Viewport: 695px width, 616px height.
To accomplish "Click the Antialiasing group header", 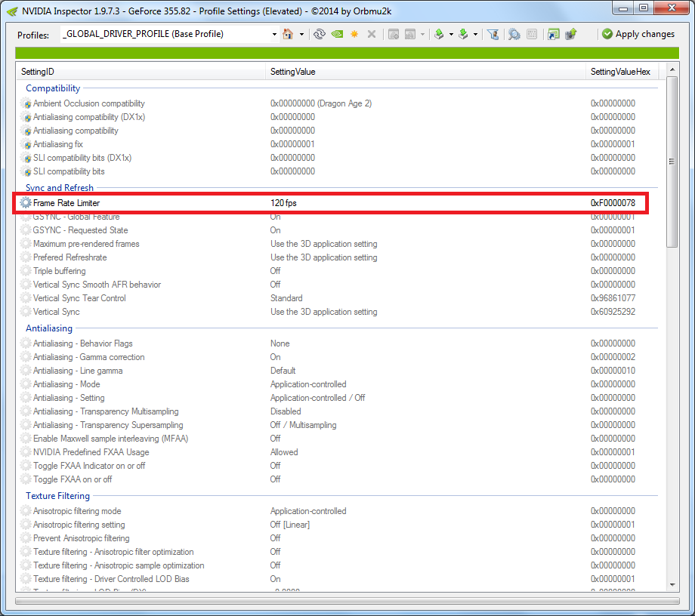I will point(49,328).
